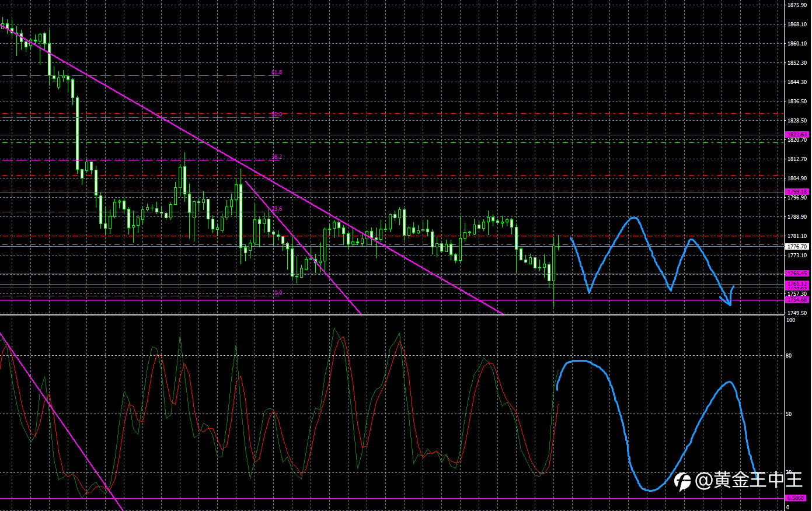
Task: Click the Fibonacci 23.6 level label
Action: pyautogui.click(x=277, y=209)
